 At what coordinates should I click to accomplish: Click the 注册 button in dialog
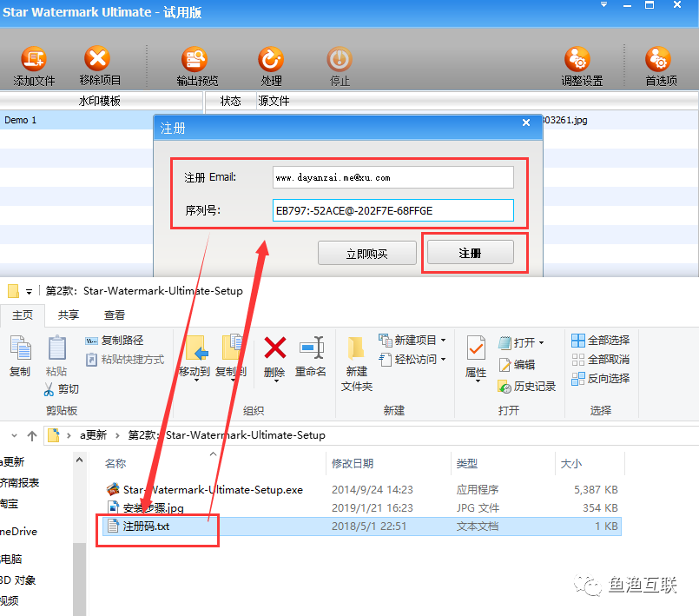[x=471, y=253]
